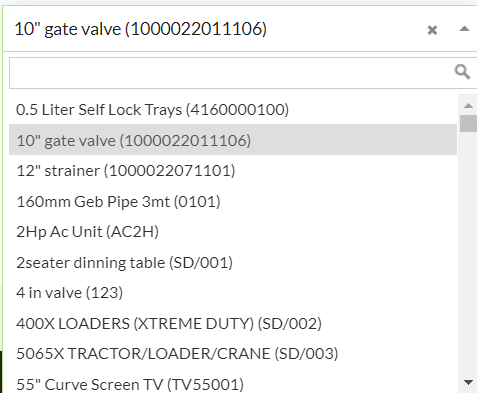
Task: Click the magnifier search icon
Action: tap(462, 71)
